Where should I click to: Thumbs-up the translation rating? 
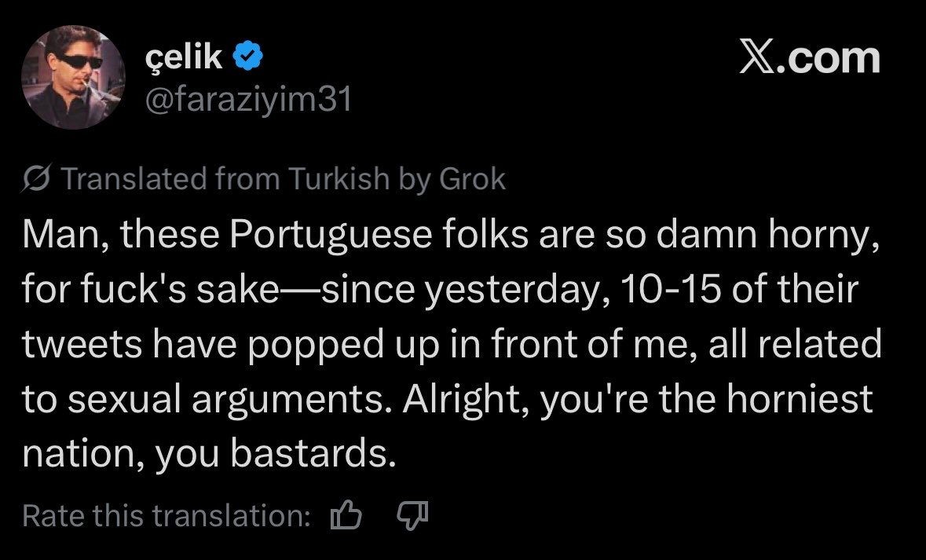click(346, 516)
